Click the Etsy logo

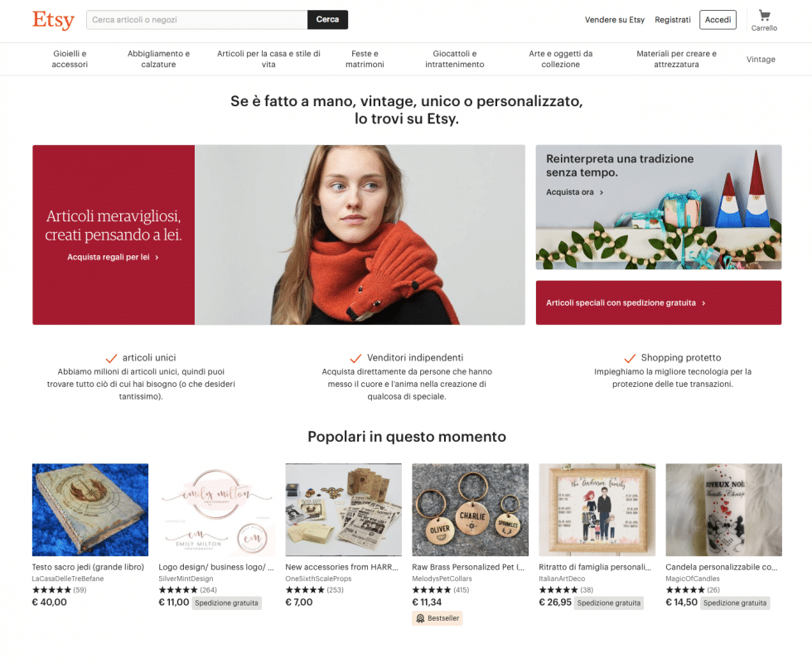click(x=53, y=20)
